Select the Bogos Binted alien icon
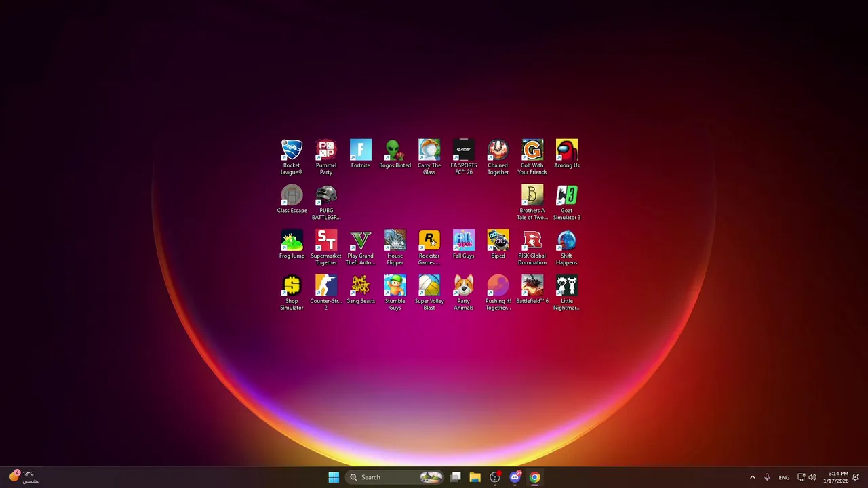This screenshot has height=488, width=868. tap(395, 154)
